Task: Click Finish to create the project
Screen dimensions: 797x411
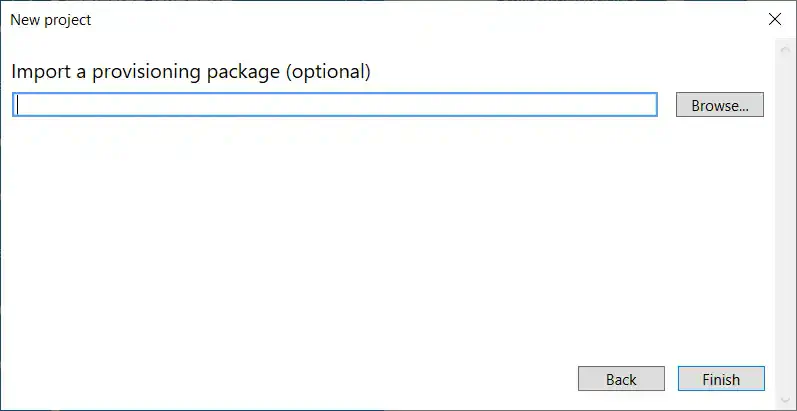Action: 721,379
